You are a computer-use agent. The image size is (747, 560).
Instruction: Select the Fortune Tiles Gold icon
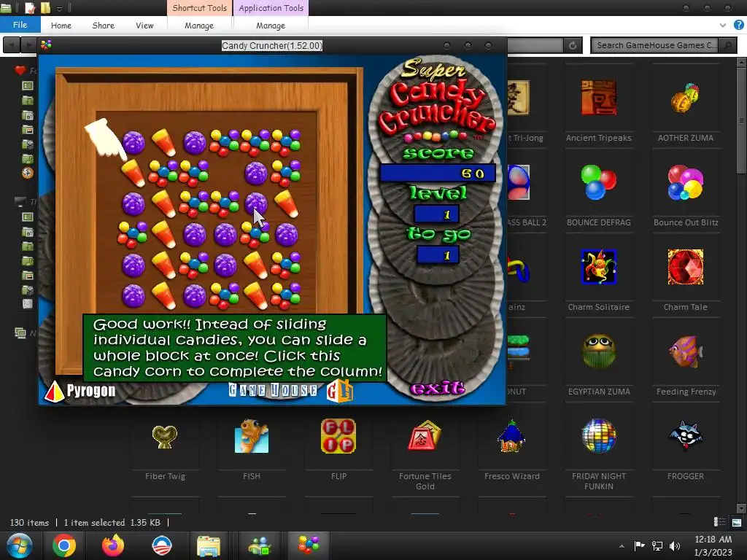425,436
